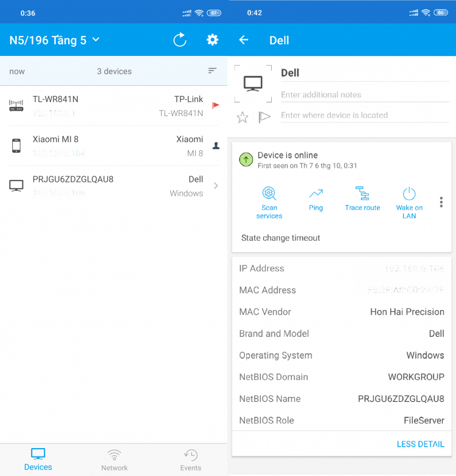Go back from Dell details
This screenshot has height=476, width=456.
243,40
